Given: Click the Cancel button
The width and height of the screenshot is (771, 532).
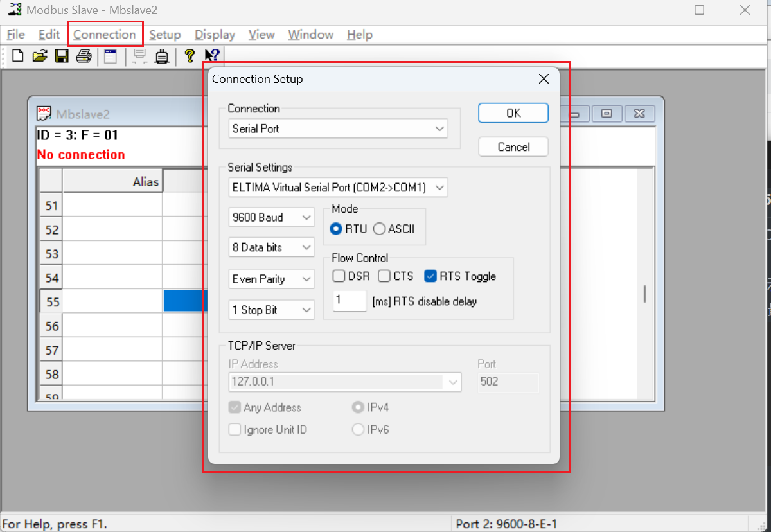Looking at the screenshot, I should point(513,147).
